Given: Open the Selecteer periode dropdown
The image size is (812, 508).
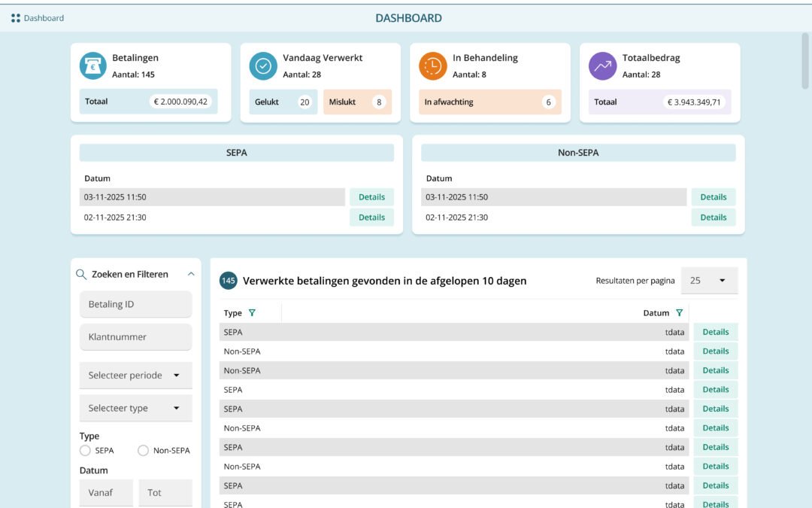Looking at the screenshot, I should click(x=135, y=374).
